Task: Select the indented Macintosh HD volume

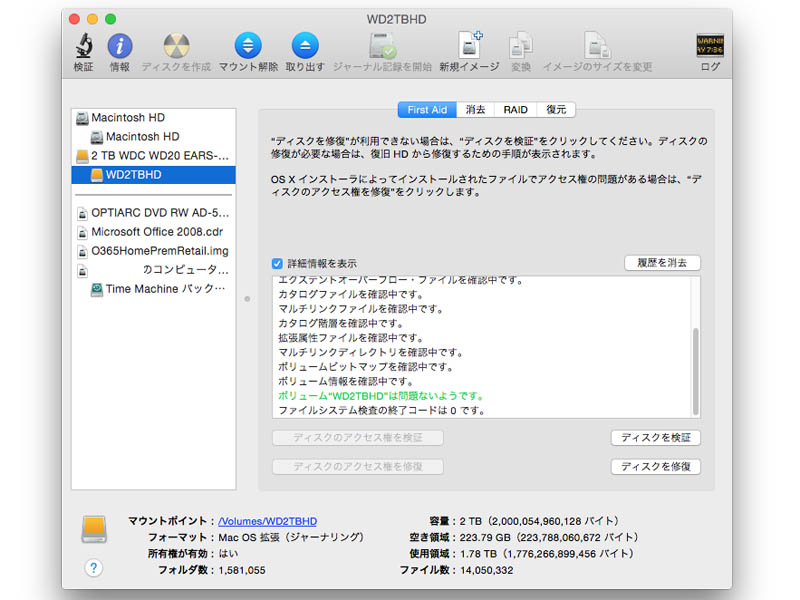Action: click(x=154, y=137)
